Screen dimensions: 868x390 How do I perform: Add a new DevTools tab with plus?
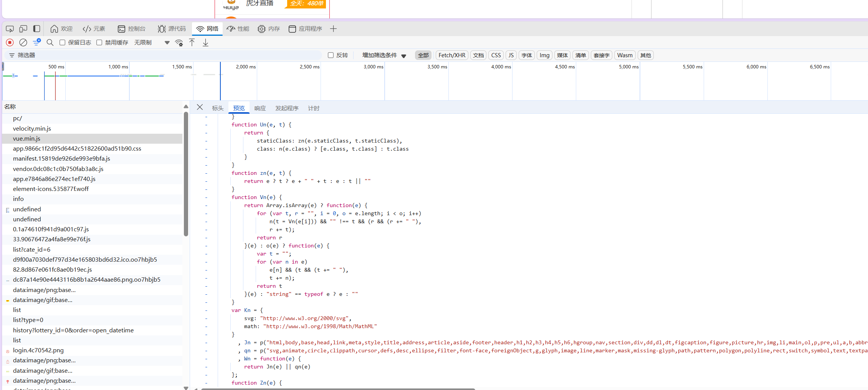[x=333, y=29]
